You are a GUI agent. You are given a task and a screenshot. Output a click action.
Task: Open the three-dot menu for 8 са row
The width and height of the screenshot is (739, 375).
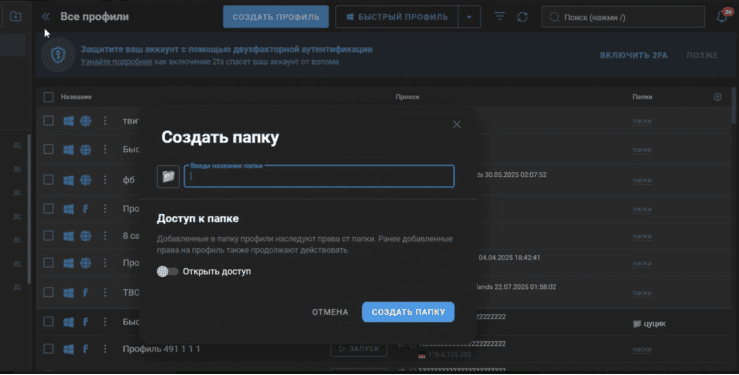pyautogui.click(x=105, y=236)
